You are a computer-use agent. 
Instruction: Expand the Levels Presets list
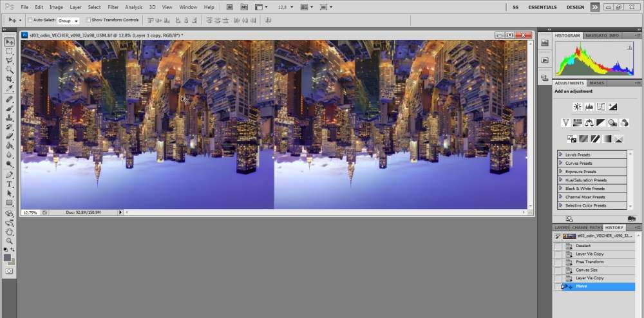coord(561,154)
